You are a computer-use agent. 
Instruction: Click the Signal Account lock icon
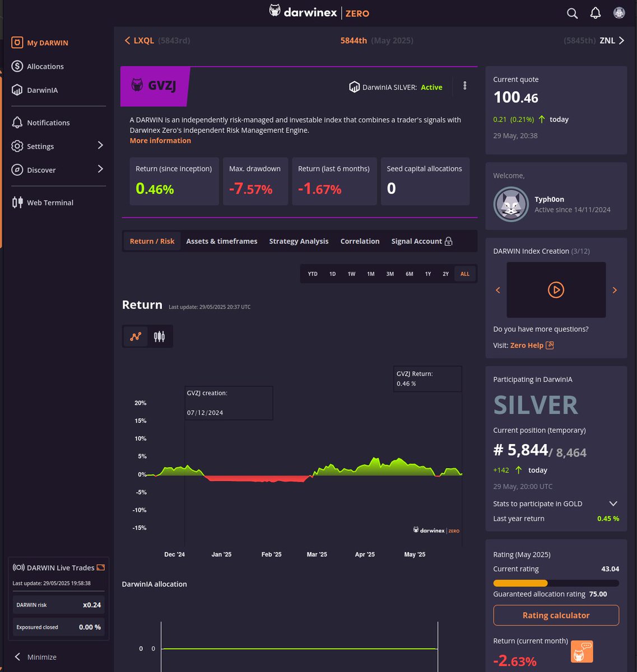pyautogui.click(x=448, y=241)
